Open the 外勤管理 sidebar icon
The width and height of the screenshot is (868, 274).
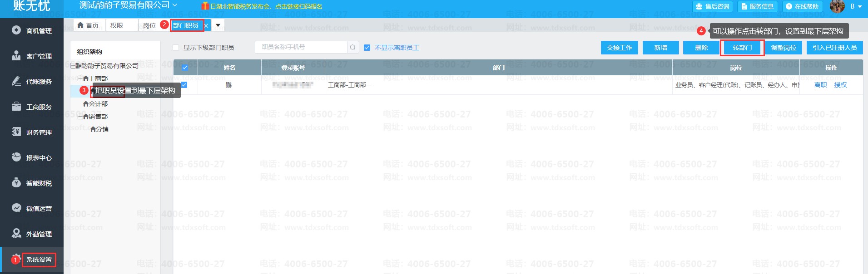pos(16,234)
